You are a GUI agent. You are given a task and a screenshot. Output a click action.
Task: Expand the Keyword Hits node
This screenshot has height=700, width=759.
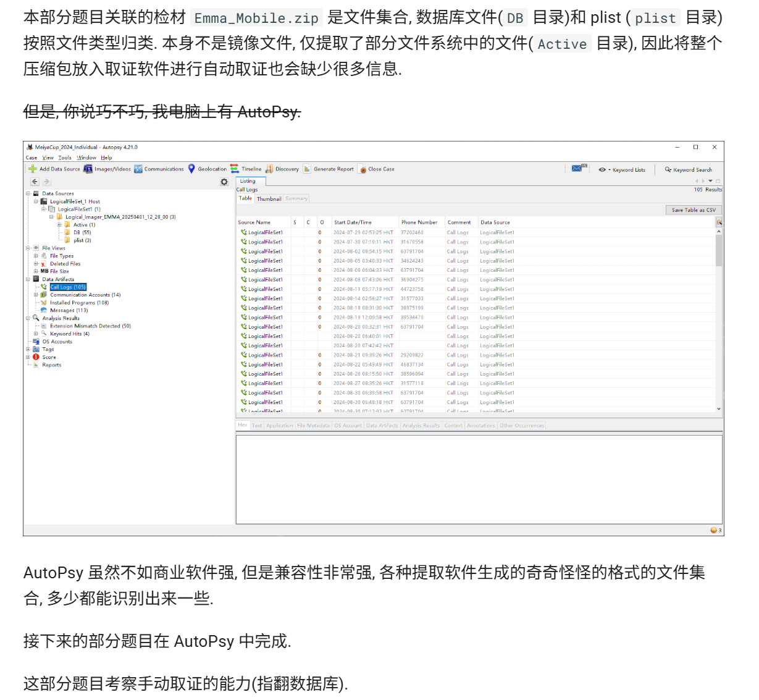[x=36, y=334]
